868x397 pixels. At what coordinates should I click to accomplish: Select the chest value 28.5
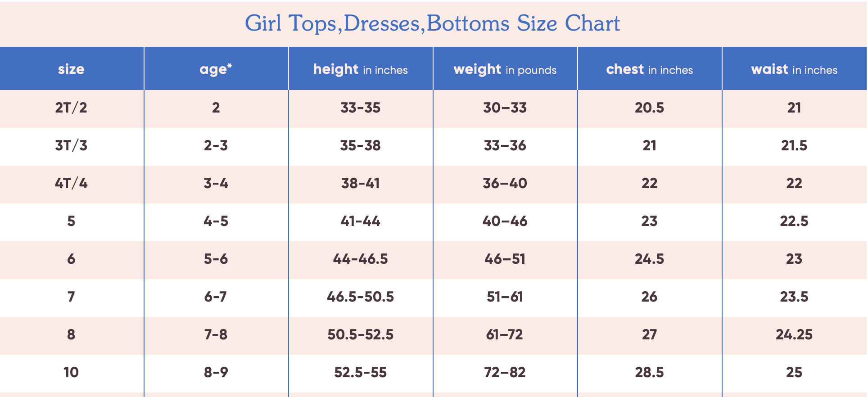pos(649,373)
